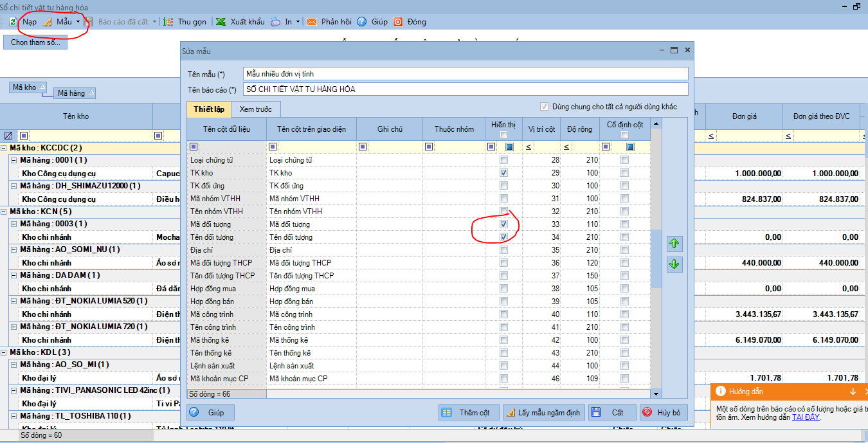Image resolution: width=868 pixels, height=443 pixels.
Task: Click filter operator icon under Độ rộng
Action: (566, 147)
